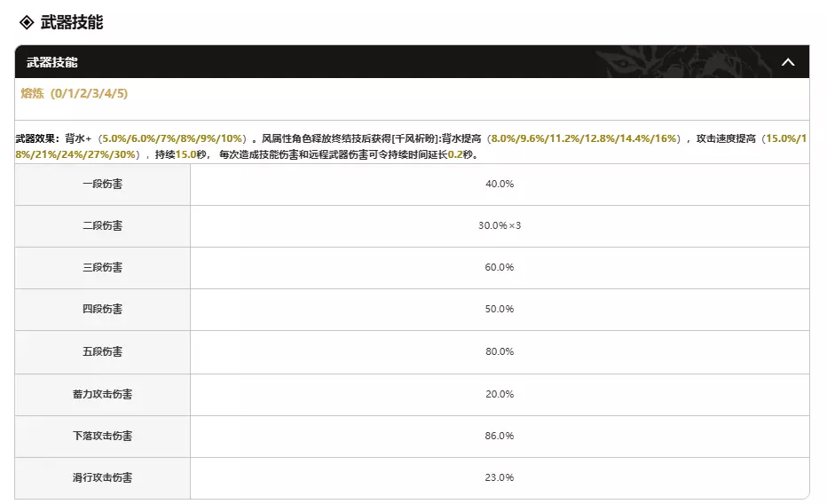Select the 熔炼 (0/1/2/3/4/5) label

[75, 93]
